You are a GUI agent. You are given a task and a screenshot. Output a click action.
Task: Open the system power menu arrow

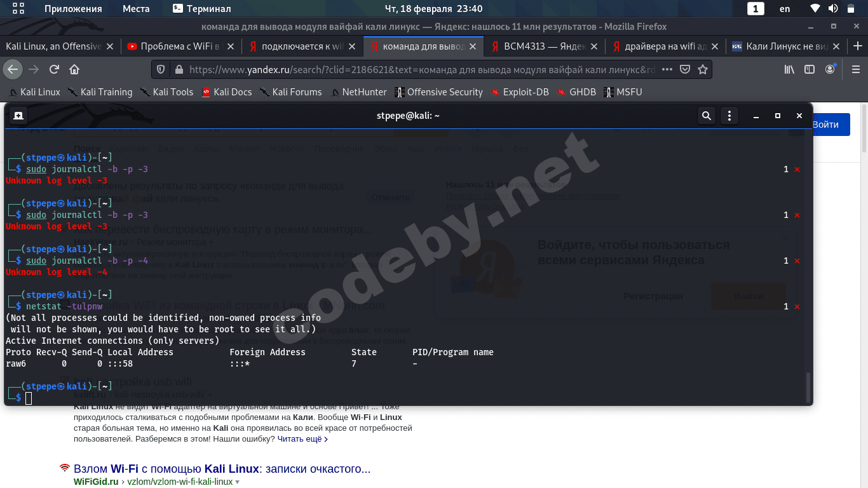click(x=851, y=8)
